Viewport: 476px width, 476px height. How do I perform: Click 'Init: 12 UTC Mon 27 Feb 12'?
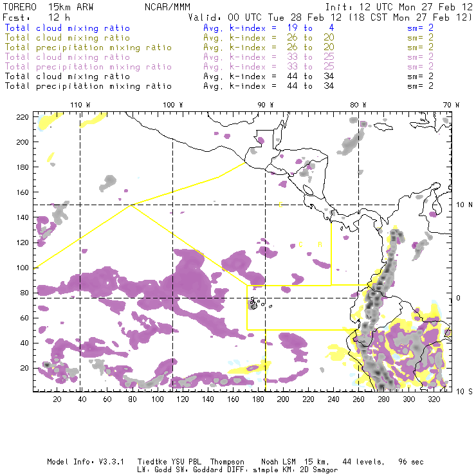[x=399, y=7]
